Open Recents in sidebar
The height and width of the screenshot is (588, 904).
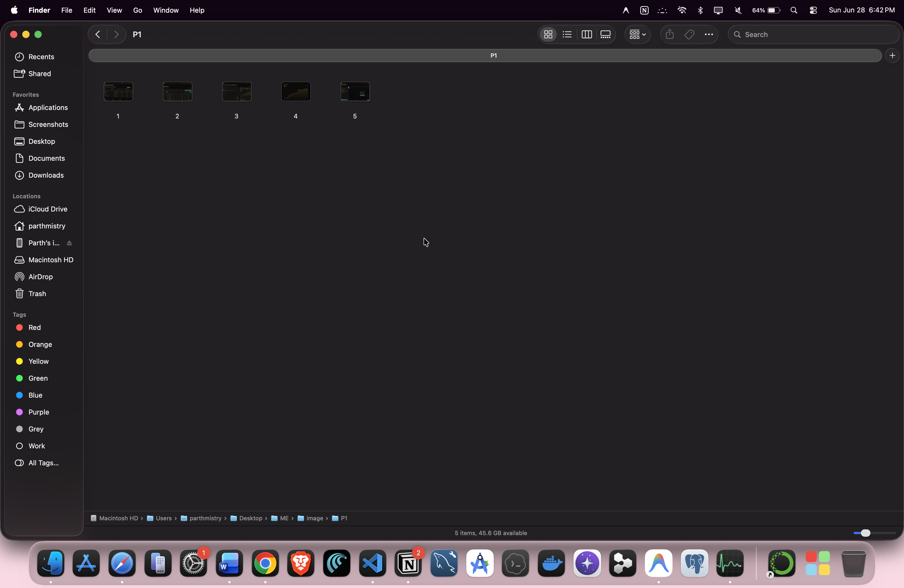coord(41,57)
